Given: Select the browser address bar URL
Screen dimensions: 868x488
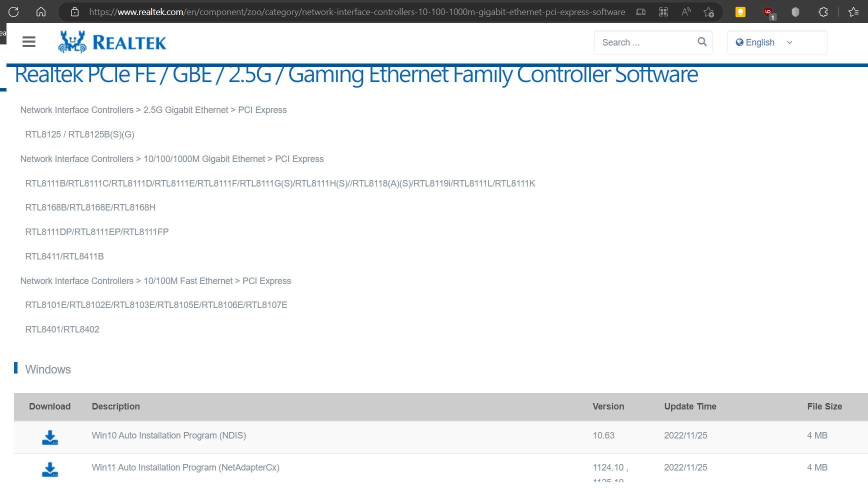Looking at the screenshot, I should click(357, 12).
